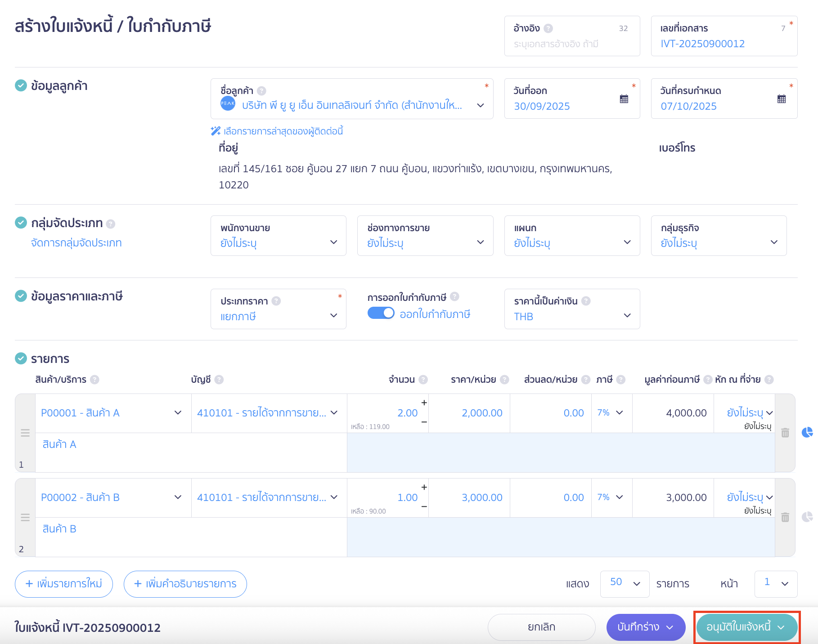This screenshot has height=644, width=818.
Task: Decrease สินค้า B quantity with the minus stepper
Action: pyautogui.click(x=423, y=506)
